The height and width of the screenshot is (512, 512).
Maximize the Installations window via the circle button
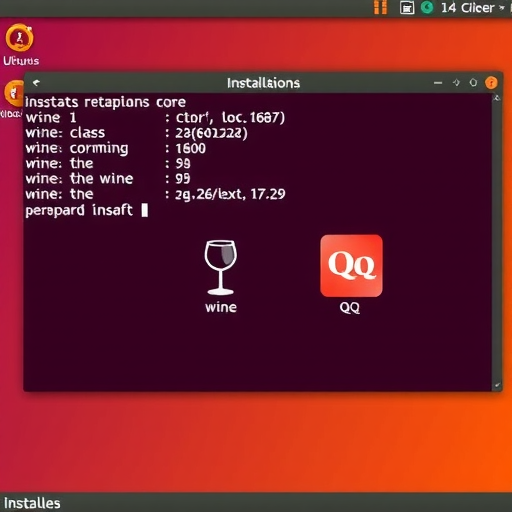coord(473,83)
